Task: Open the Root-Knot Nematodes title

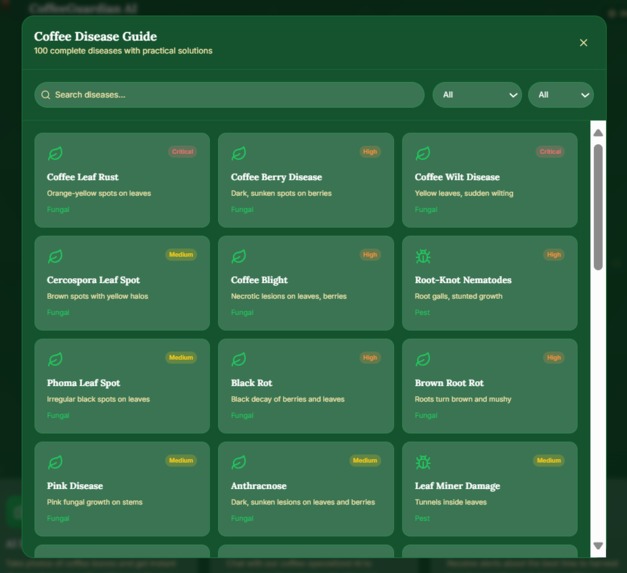Action: click(x=463, y=280)
